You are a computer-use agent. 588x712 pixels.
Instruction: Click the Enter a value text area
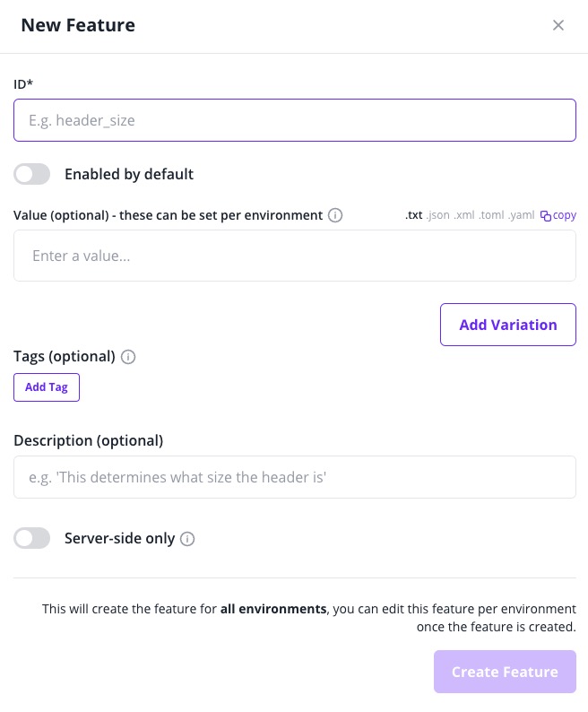[294, 256]
